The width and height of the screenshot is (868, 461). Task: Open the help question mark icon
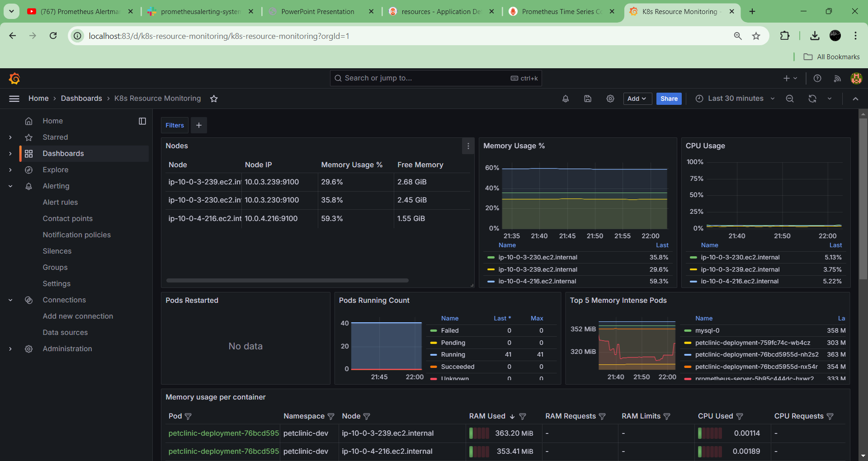[x=817, y=78]
